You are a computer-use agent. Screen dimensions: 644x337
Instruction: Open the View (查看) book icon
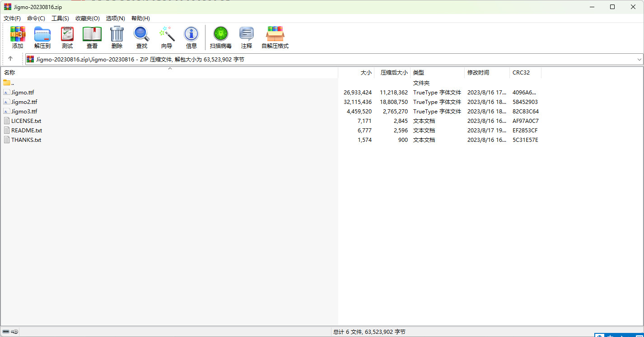(92, 37)
